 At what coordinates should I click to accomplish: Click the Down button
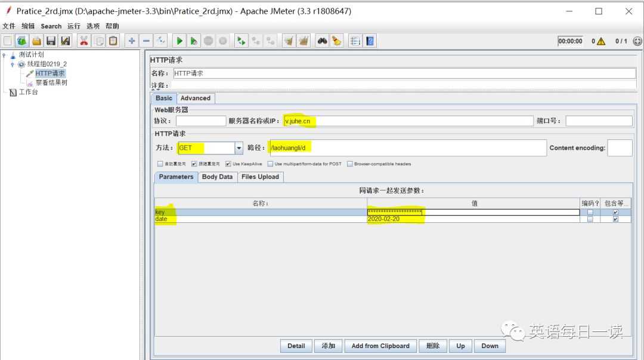pyautogui.click(x=490, y=346)
